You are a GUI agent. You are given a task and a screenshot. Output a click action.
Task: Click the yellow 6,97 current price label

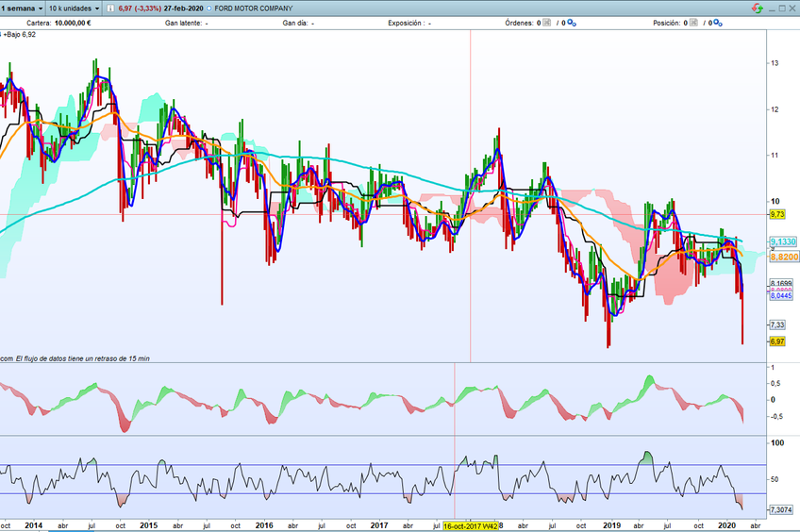click(x=777, y=341)
